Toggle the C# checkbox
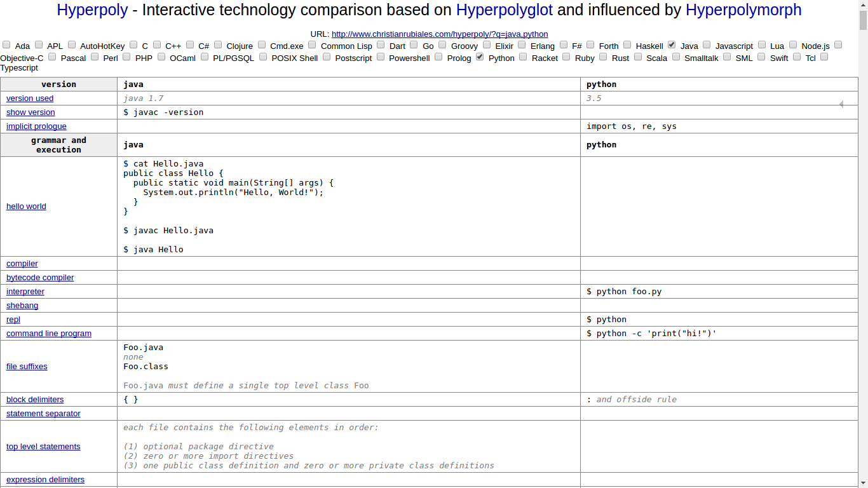The height and width of the screenshot is (488, 868). pyautogui.click(x=190, y=44)
